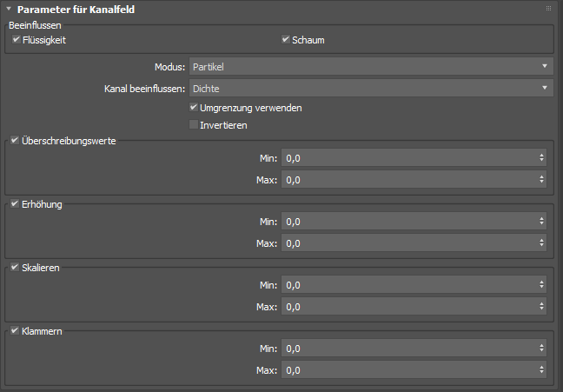Click the rollout drag grip handle
The width and height of the screenshot is (563, 392).
click(549, 9)
